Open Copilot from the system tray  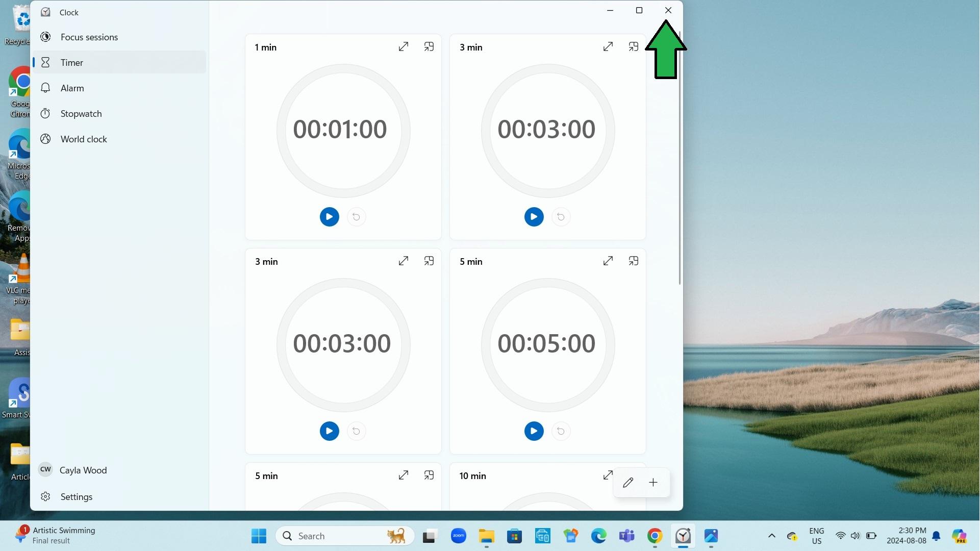click(x=960, y=536)
